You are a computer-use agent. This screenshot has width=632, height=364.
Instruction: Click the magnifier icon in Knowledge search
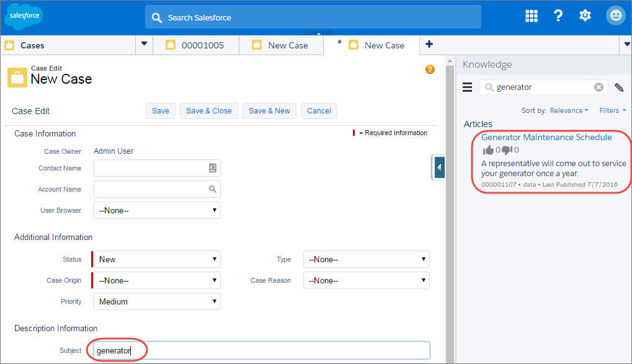coord(489,87)
